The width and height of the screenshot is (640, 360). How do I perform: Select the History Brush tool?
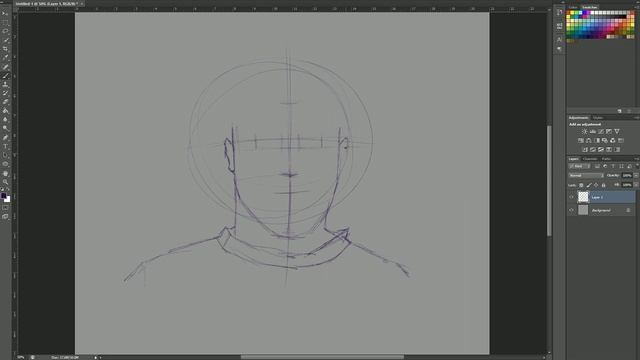[x=5, y=93]
